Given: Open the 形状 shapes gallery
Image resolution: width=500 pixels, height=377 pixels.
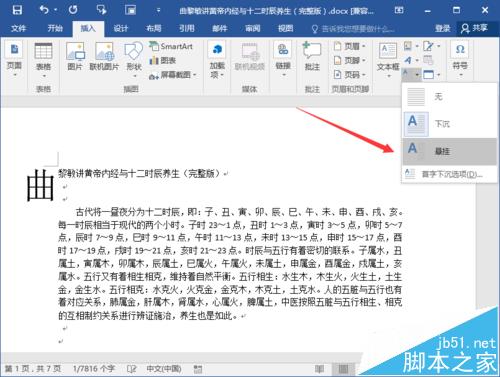Looking at the screenshot, I should (134, 60).
